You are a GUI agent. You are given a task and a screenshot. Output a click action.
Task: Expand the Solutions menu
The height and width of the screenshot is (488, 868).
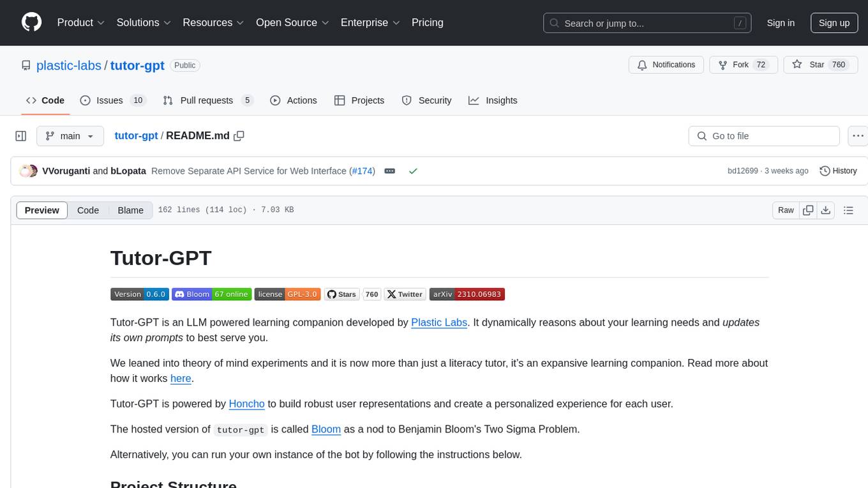[x=144, y=22]
